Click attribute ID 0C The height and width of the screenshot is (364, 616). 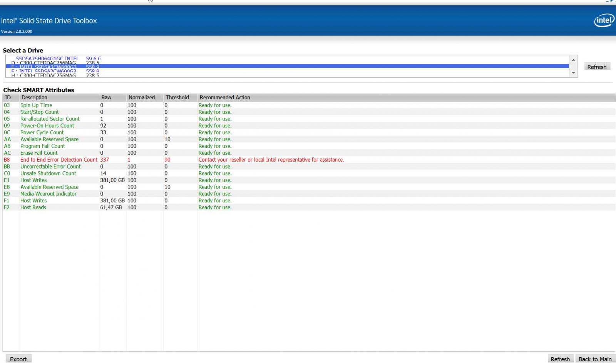tap(7, 132)
